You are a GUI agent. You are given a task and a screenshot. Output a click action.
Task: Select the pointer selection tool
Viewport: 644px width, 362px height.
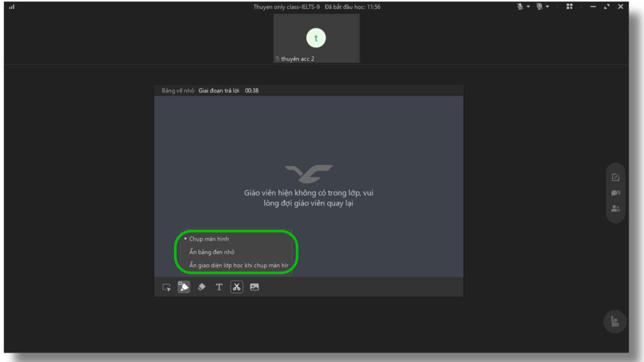tap(166, 287)
